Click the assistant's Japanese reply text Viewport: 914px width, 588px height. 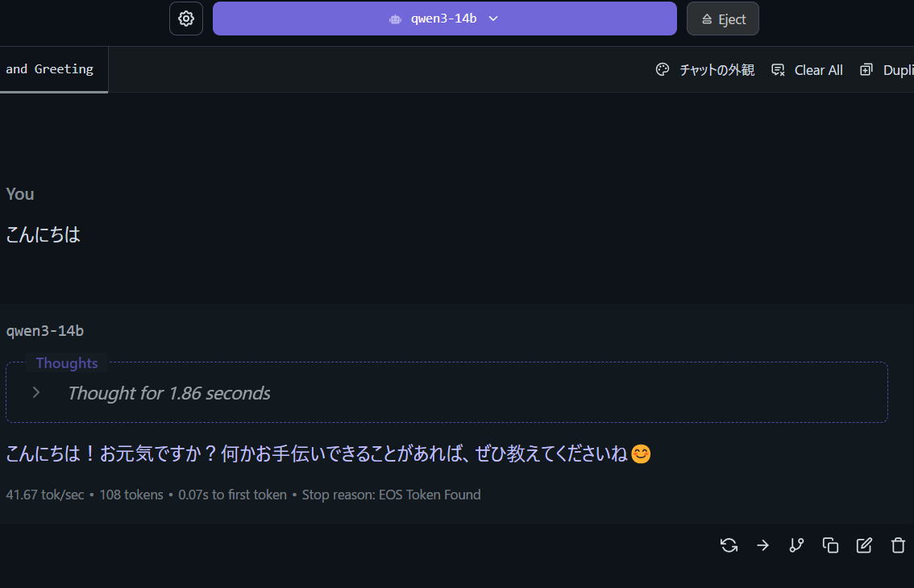coord(316,454)
